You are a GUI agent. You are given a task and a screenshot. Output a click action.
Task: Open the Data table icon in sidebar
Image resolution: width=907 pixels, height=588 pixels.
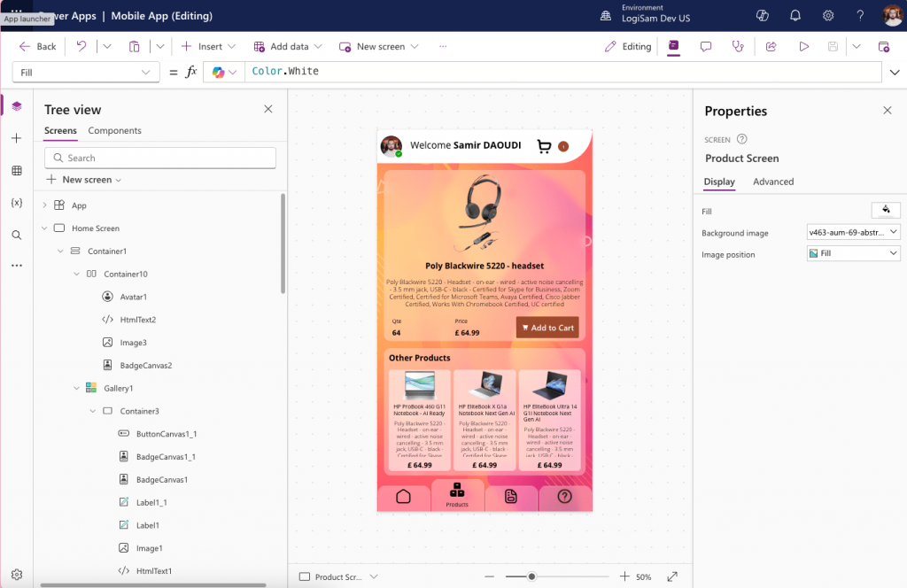pyautogui.click(x=17, y=171)
